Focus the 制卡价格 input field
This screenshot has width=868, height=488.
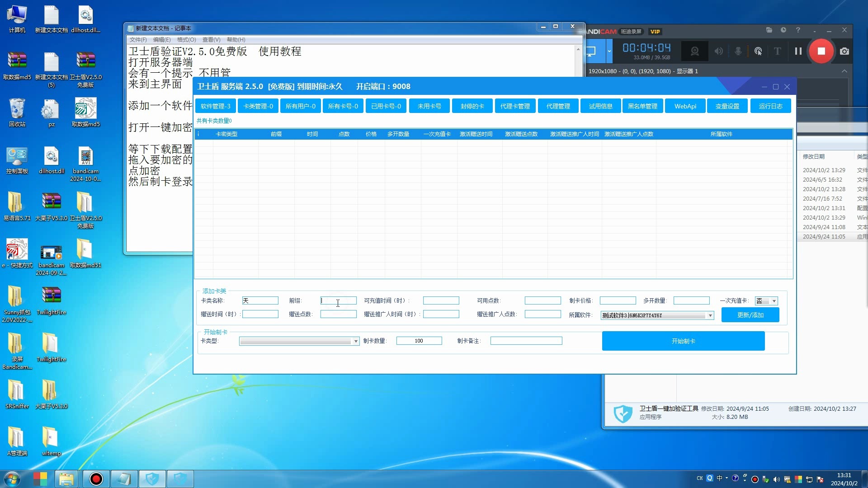tap(618, 300)
